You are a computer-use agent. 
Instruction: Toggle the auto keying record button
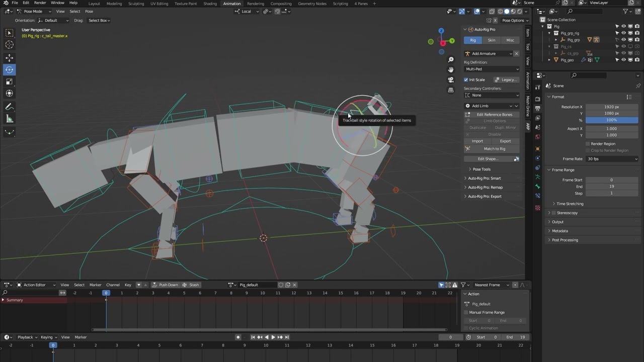[238, 337]
